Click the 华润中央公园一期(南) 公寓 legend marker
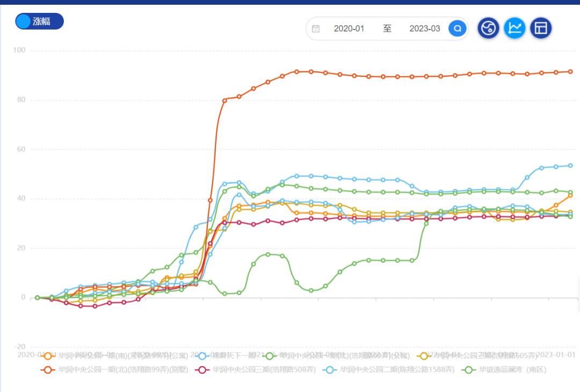Viewport: 580px width, 392px height. click(48, 355)
